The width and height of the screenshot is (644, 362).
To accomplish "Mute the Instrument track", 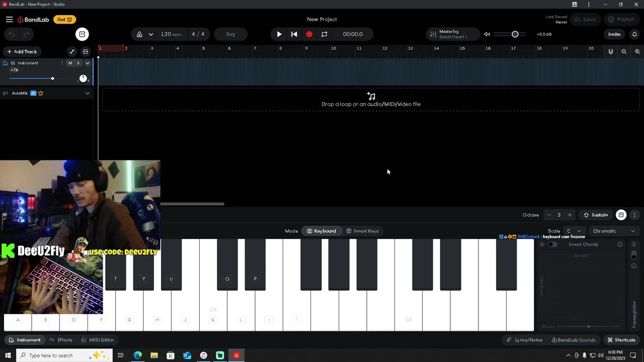I will (x=70, y=63).
